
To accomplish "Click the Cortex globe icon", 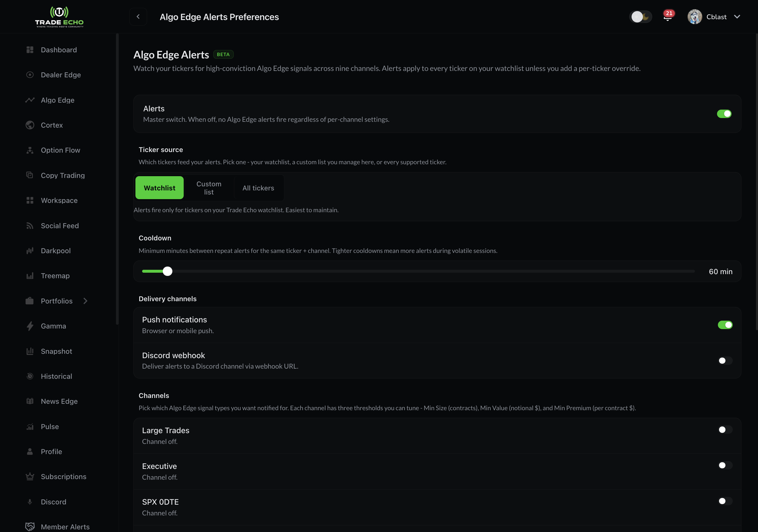I will pyautogui.click(x=30, y=125).
